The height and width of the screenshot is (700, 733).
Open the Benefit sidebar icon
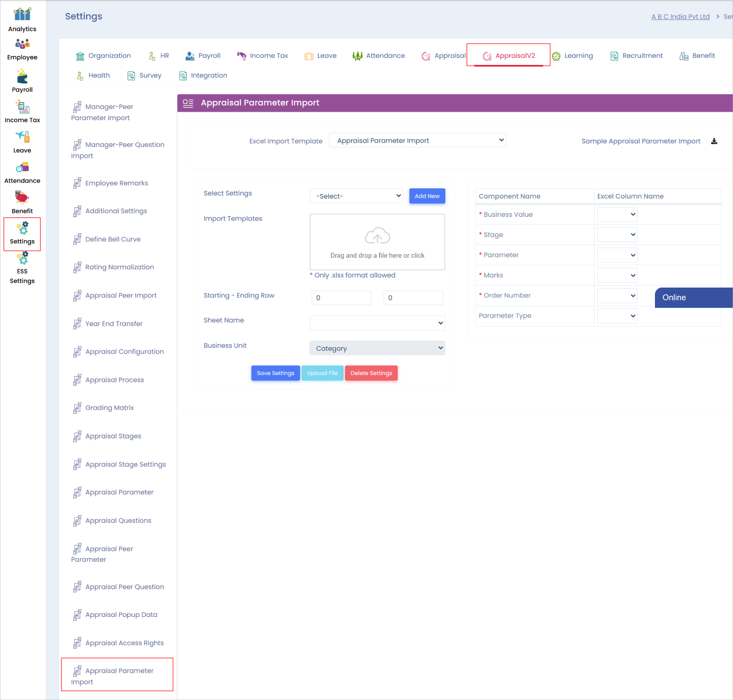point(22,198)
